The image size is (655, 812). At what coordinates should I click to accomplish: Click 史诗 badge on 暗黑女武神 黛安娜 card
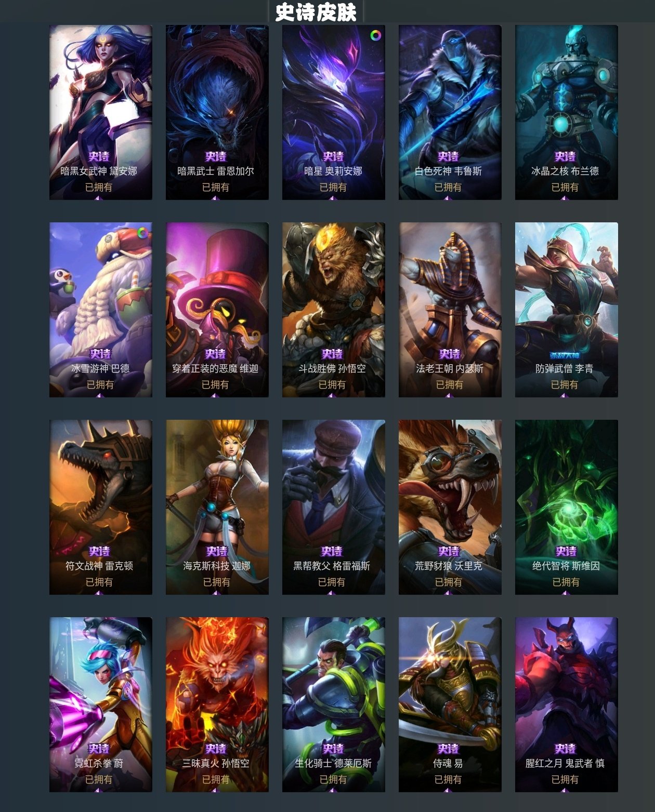point(99,156)
